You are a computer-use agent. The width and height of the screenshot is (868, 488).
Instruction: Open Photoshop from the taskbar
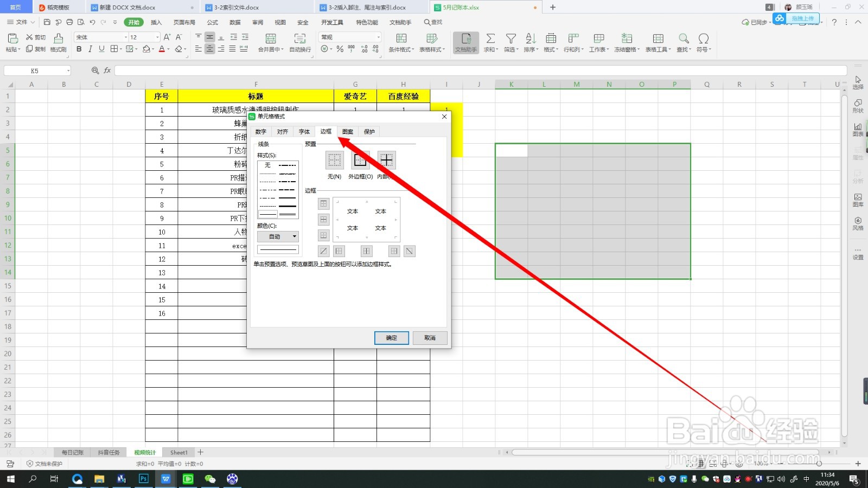144,479
